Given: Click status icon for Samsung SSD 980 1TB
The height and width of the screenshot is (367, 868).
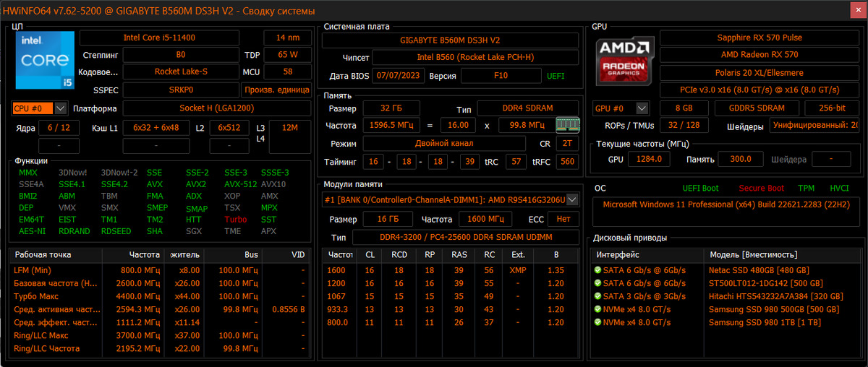Looking at the screenshot, I should tap(598, 322).
